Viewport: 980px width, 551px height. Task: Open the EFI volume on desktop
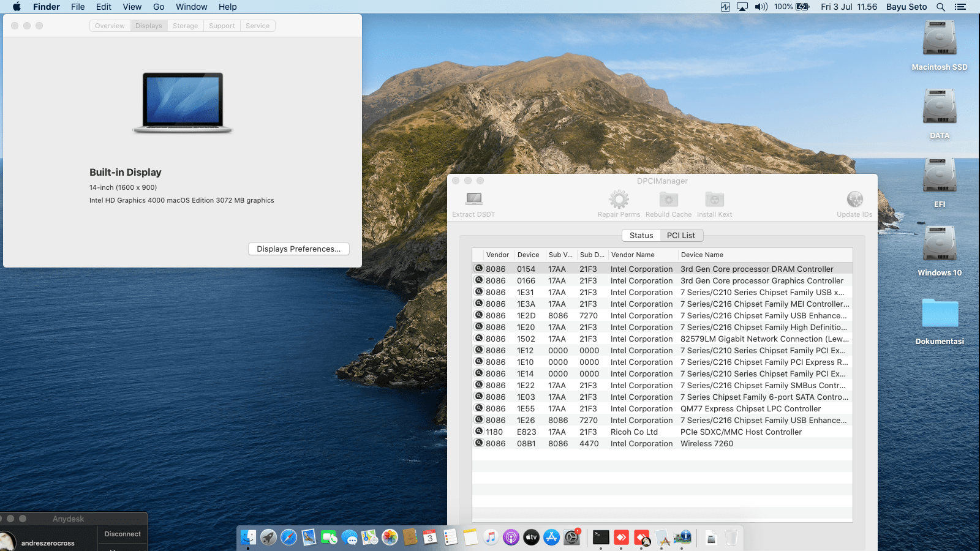[x=939, y=176]
